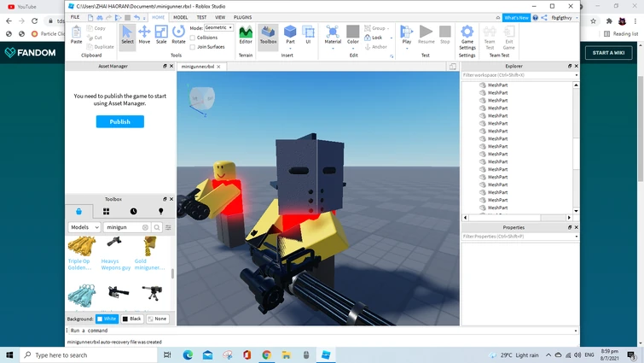Open the Triple Op Golden model
Screen dimensions: 644x363
(x=81, y=253)
